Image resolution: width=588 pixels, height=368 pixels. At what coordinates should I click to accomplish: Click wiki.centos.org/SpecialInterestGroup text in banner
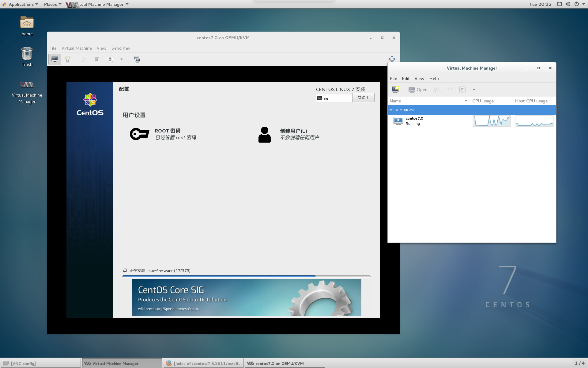tap(168, 309)
